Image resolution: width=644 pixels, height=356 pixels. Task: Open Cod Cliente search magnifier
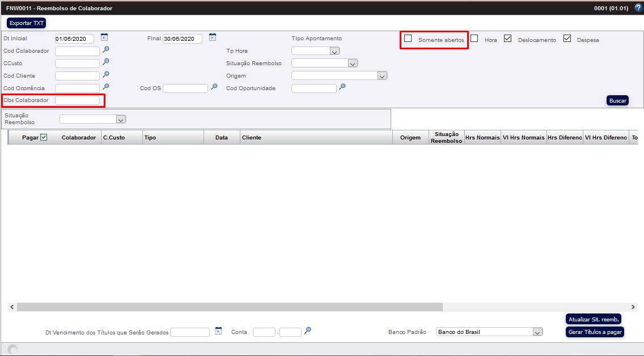[105, 75]
